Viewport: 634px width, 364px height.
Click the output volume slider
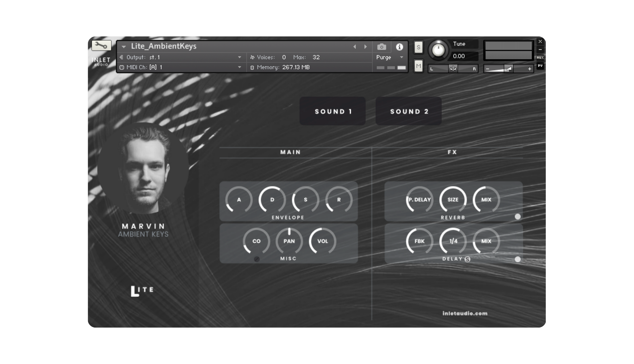(508, 69)
